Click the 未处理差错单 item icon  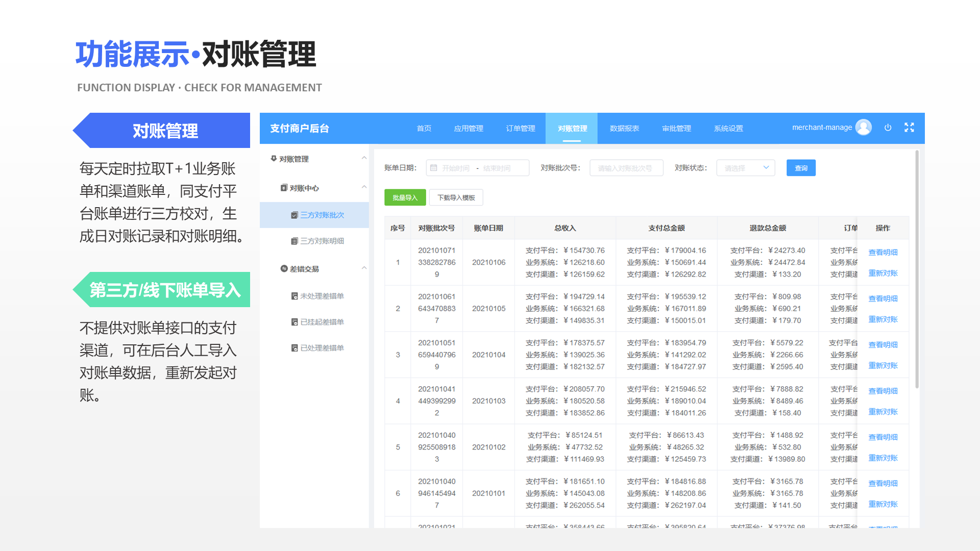[x=293, y=295]
